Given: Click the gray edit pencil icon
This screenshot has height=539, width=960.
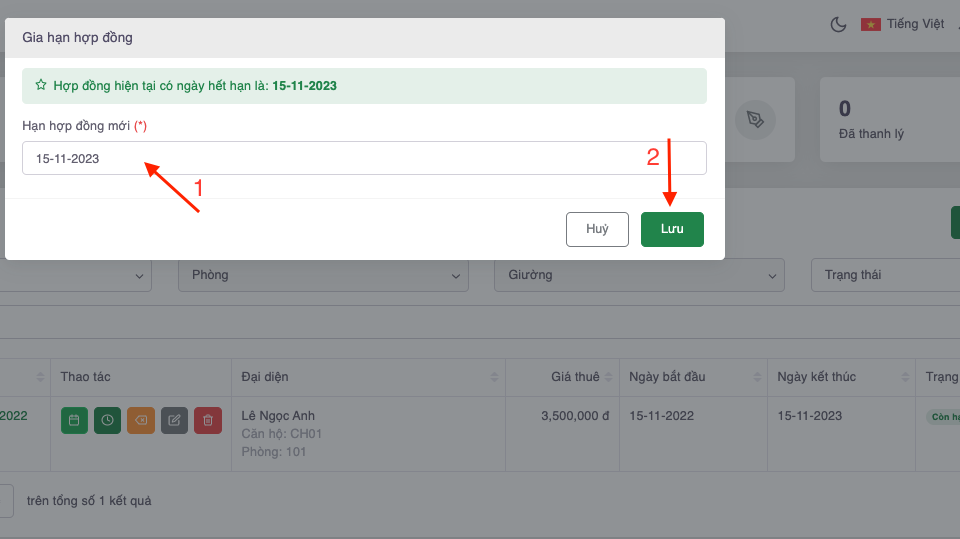Looking at the screenshot, I should click(x=174, y=421).
